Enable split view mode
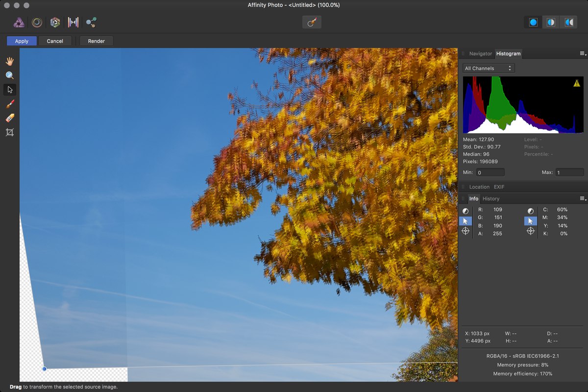This screenshot has width=588, height=392. coord(551,23)
